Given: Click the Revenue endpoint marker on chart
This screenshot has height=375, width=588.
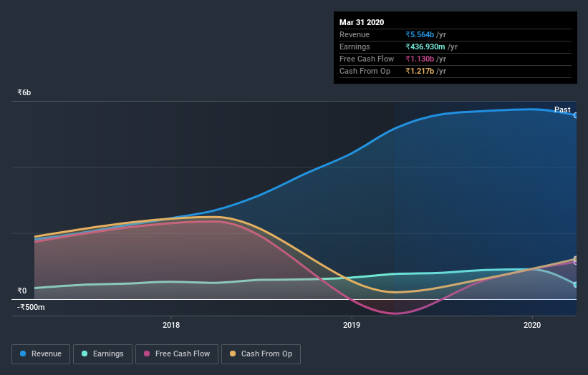Looking at the screenshot, I should (x=576, y=115).
